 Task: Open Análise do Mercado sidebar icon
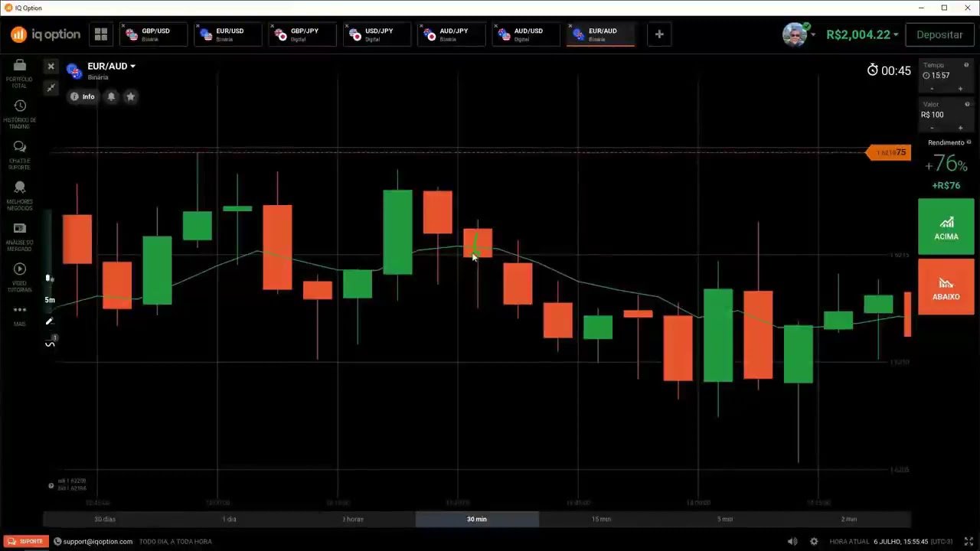pyautogui.click(x=19, y=236)
